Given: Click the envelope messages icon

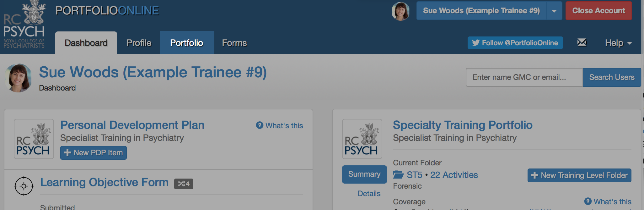Looking at the screenshot, I should click(x=582, y=42).
